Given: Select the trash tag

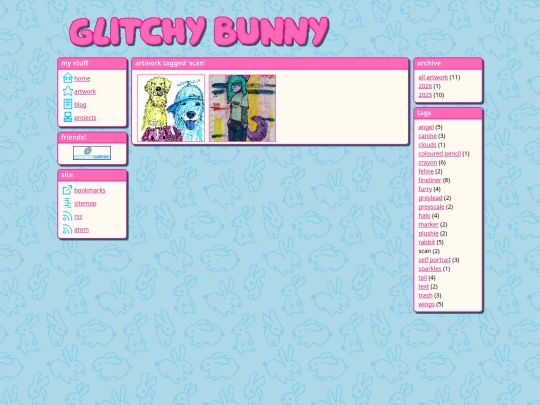Looking at the screenshot, I should pos(425,295).
